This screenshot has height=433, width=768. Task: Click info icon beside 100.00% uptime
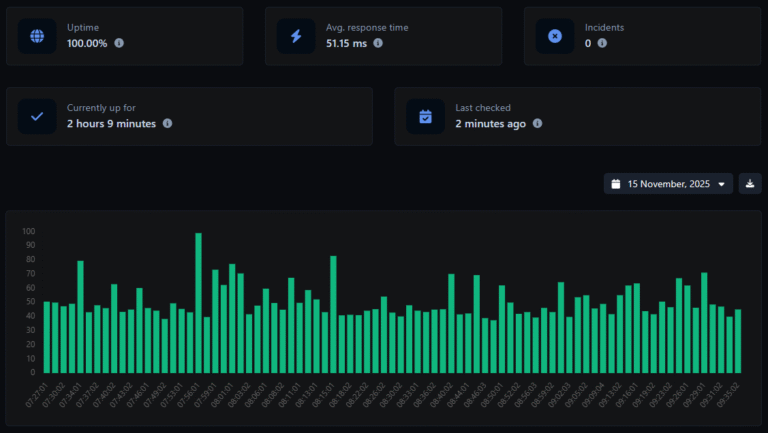coord(119,43)
